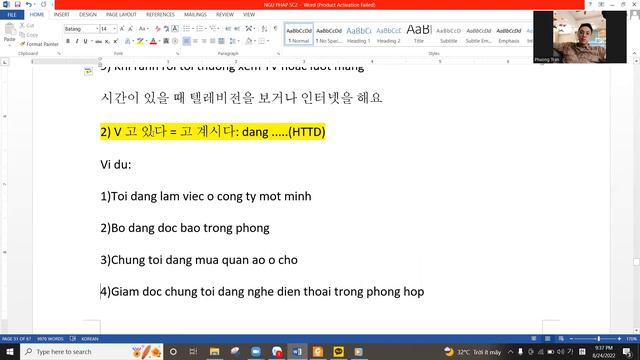This screenshot has width=640, height=360.
Task: Click the zoom slider handle in status bar
Action: [x=599, y=339]
